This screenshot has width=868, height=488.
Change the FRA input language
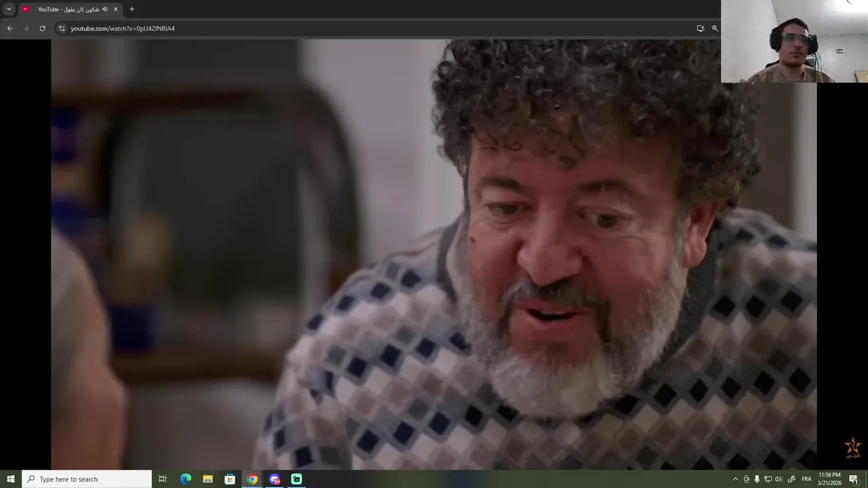click(x=806, y=479)
